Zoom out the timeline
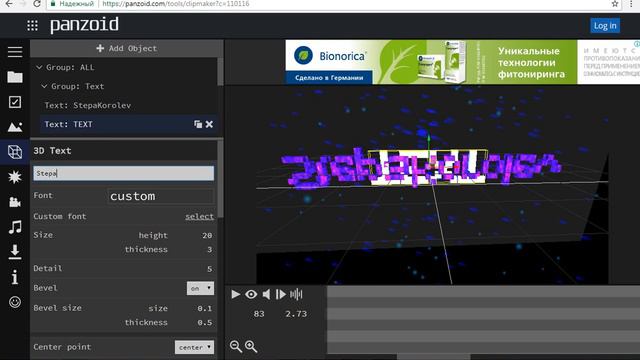This screenshot has height=360, width=640. point(236,347)
